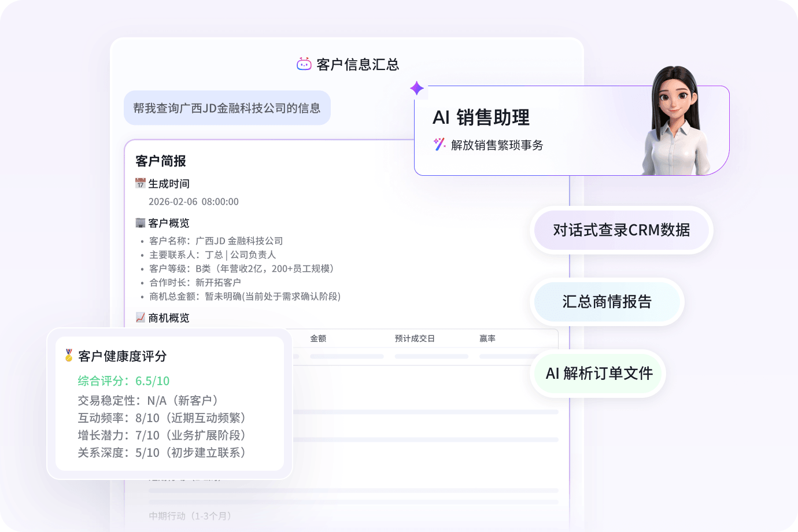Select the AI 解析订单文件 pill button
The image size is (798, 532).
[x=598, y=374]
